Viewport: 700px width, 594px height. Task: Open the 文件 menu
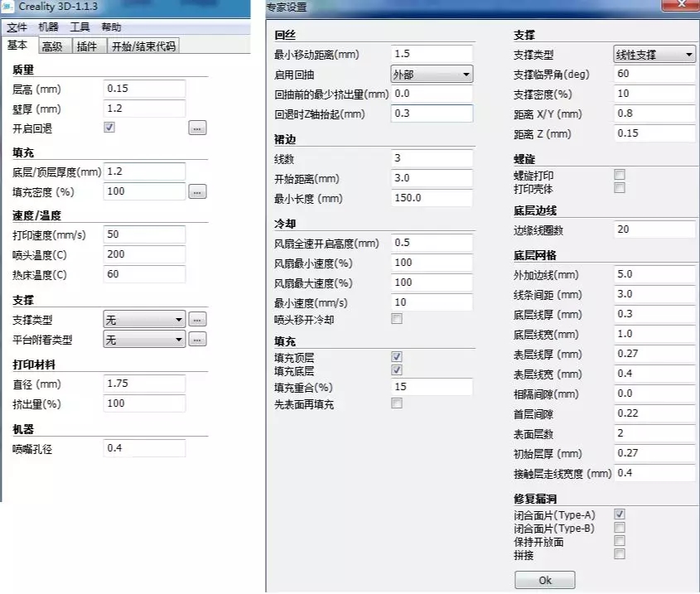[17, 27]
